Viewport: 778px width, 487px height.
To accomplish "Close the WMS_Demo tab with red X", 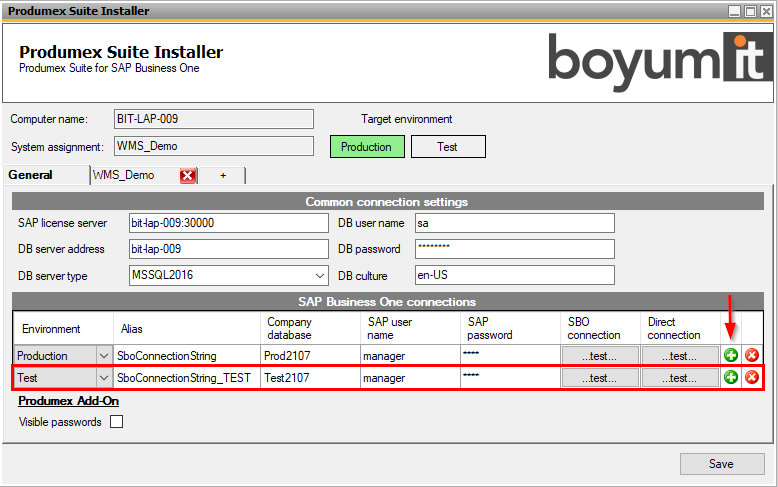I will [x=187, y=176].
